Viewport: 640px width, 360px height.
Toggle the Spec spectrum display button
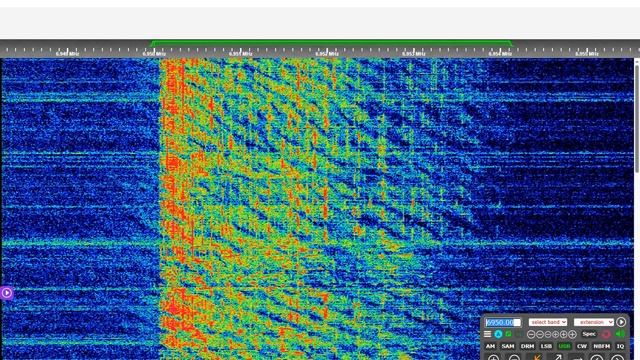coord(589,334)
